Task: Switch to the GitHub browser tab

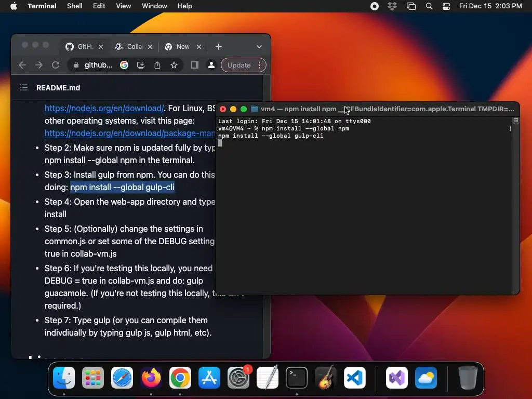Action: point(85,46)
